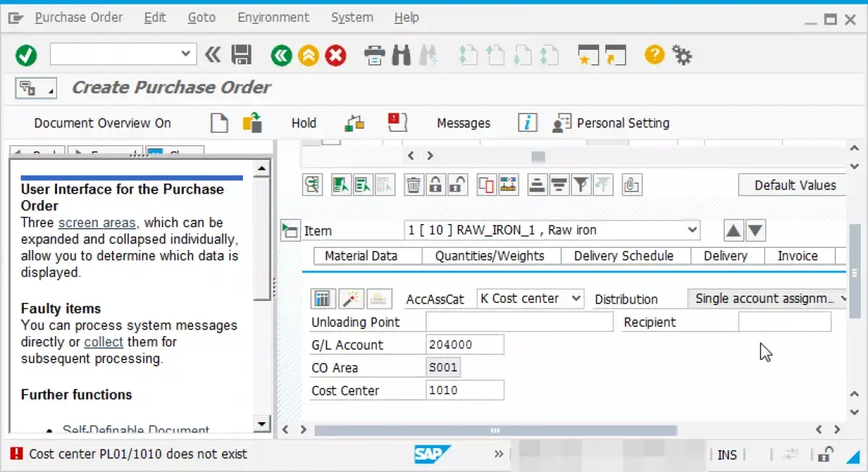
Task: Open the Environment menu
Action: tap(273, 17)
